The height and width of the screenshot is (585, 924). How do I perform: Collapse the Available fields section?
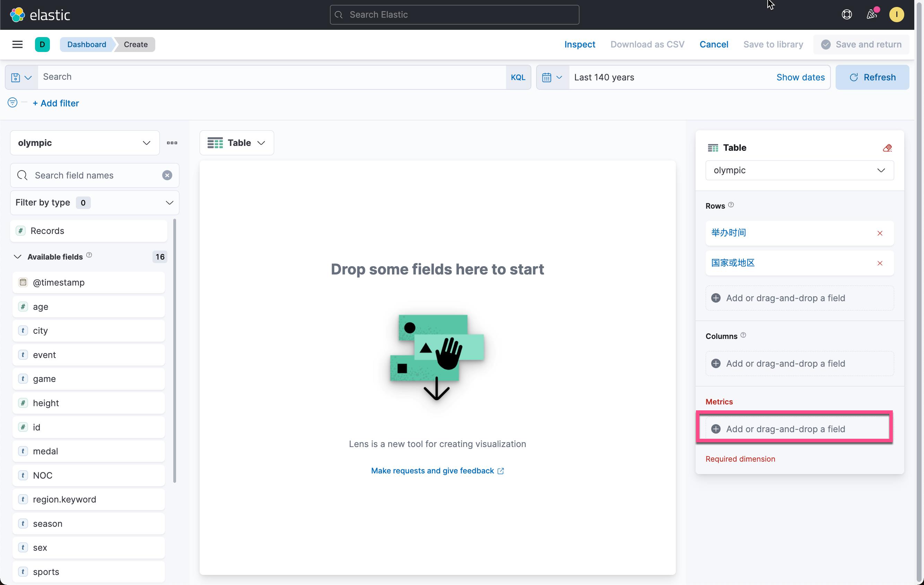click(x=17, y=257)
